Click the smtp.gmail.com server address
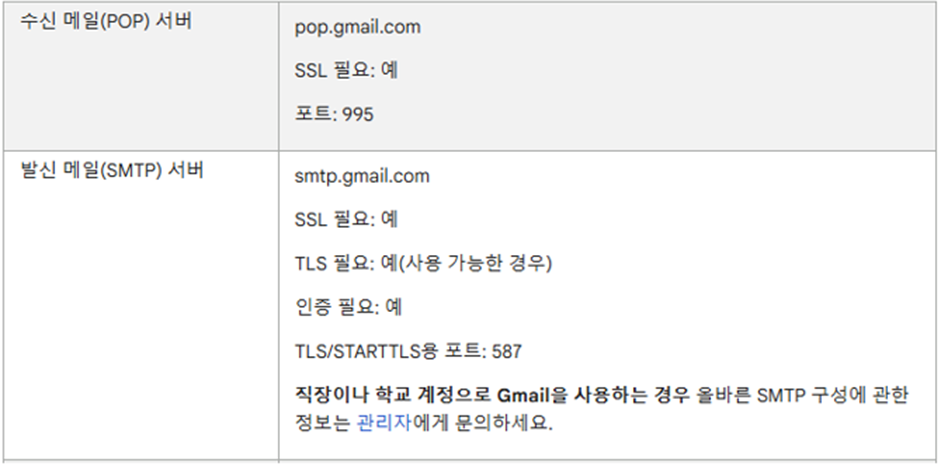This screenshot has height=466, width=941. tap(362, 177)
